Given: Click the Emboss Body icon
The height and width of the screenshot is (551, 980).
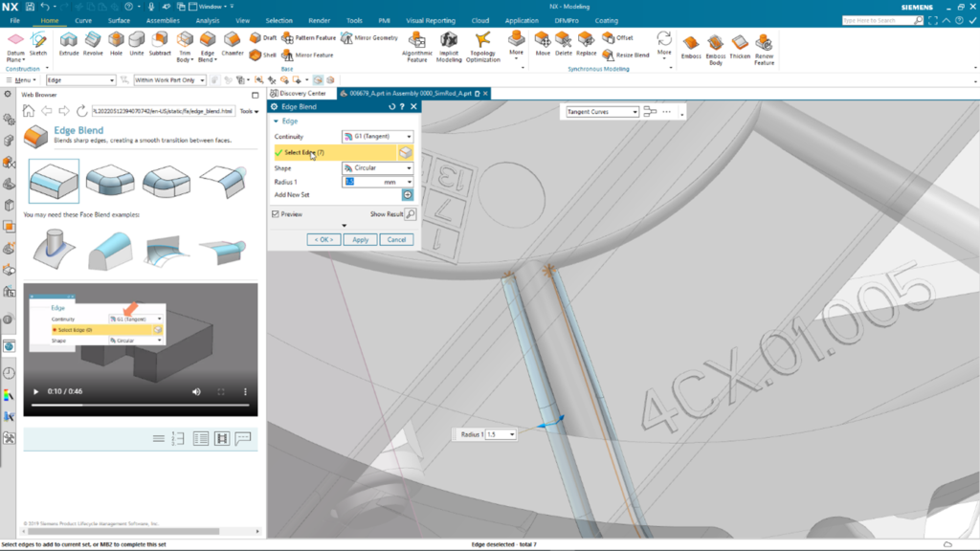Looking at the screenshot, I should (715, 46).
